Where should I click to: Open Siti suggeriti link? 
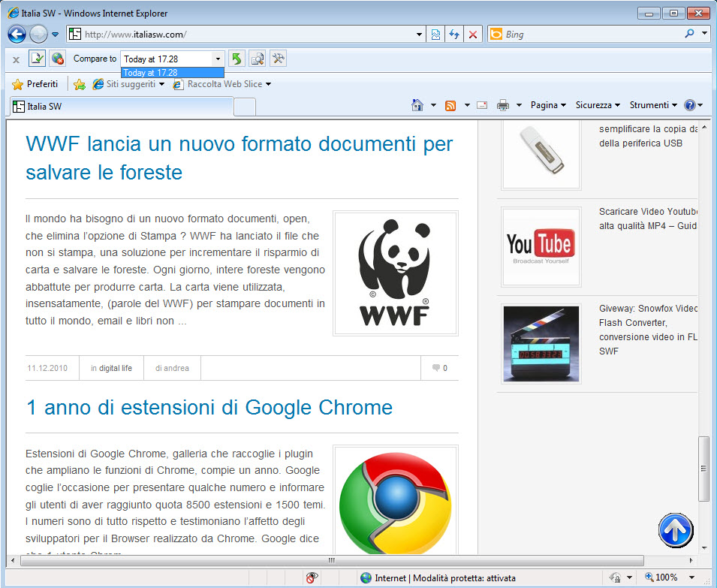(128, 84)
